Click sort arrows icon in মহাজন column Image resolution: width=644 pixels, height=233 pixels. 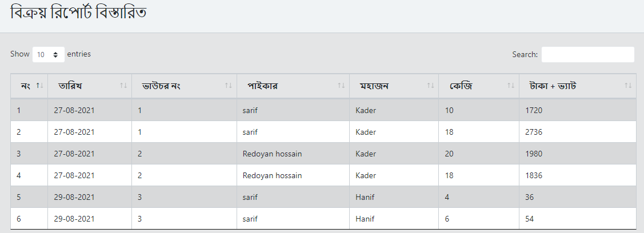[430, 86]
